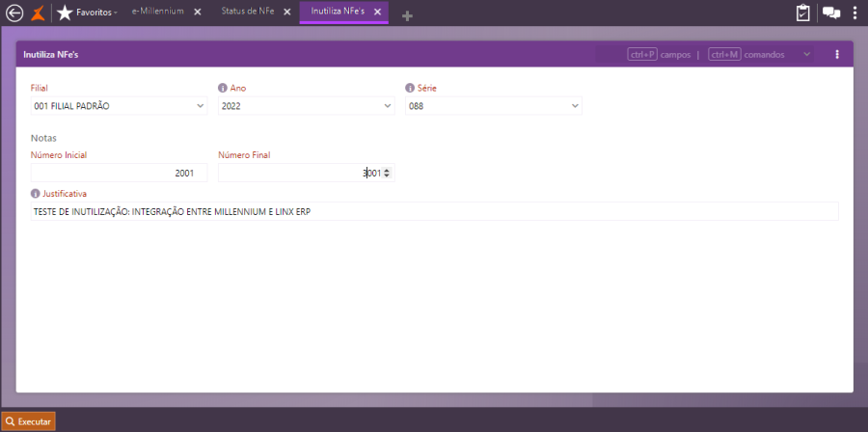Close the Status de NFe tab
Viewport: 868px width, 432px height.
tap(287, 12)
